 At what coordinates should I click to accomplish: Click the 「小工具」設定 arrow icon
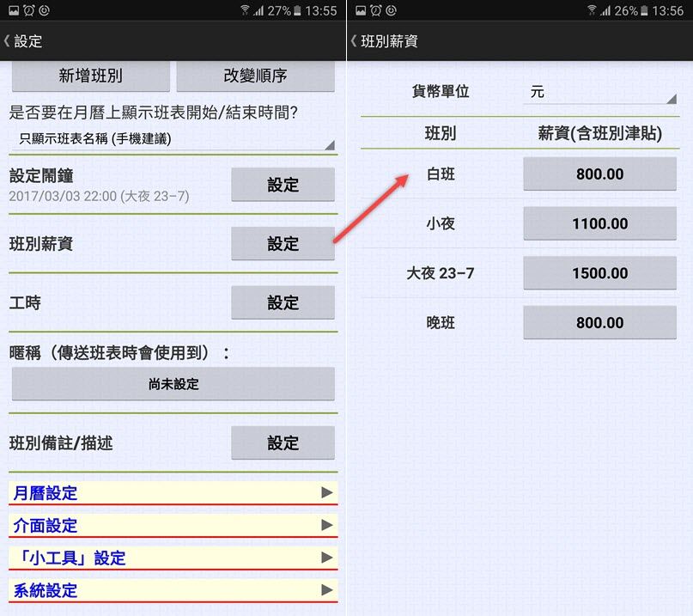tap(327, 558)
